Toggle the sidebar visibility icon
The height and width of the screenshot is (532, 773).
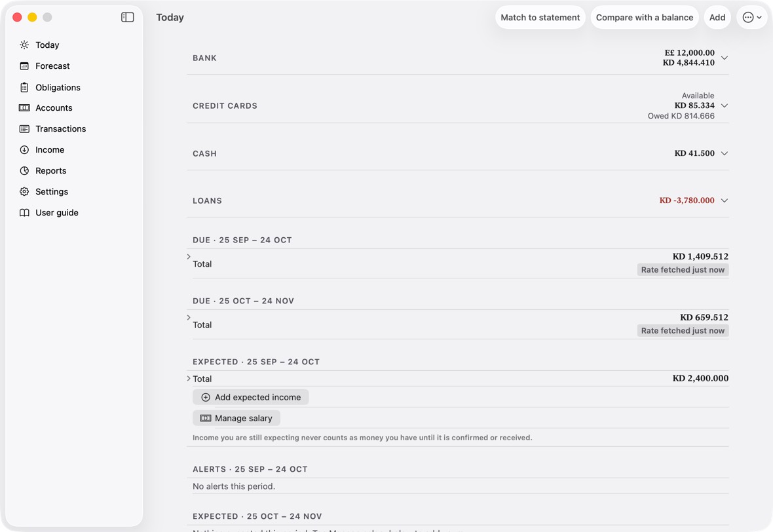pyautogui.click(x=127, y=17)
